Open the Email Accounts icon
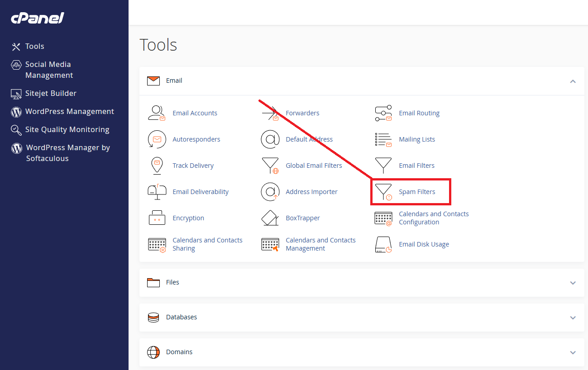Screen dimensions: 588x370 pyautogui.click(x=157, y=113)
